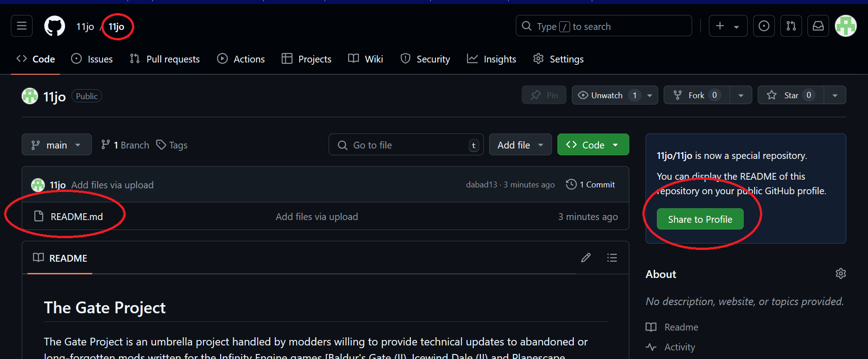Open the Projects tab
Viewport: 868px width, 359px height.
[x=307, y=59]
